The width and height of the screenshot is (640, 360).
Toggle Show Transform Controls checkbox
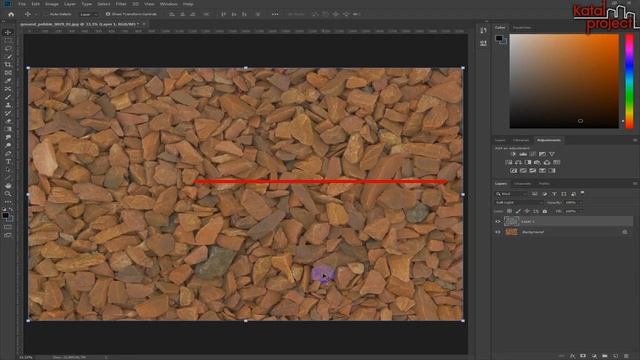[x=108, y=14]
